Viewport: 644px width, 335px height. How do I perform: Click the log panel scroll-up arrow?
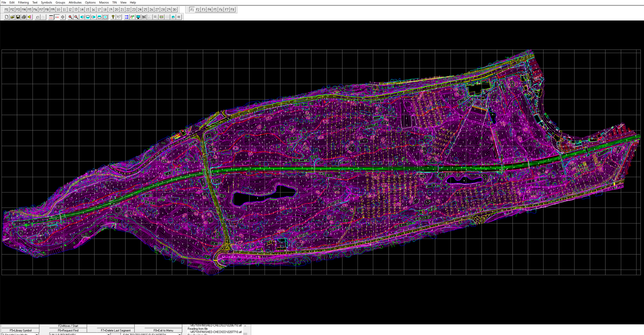pos(245,326)
